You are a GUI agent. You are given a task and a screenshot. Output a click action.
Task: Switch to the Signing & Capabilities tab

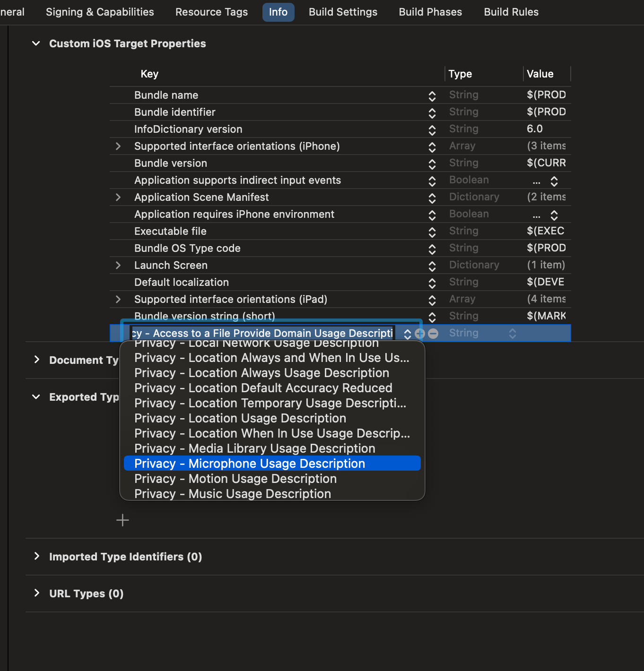(100, 12)
